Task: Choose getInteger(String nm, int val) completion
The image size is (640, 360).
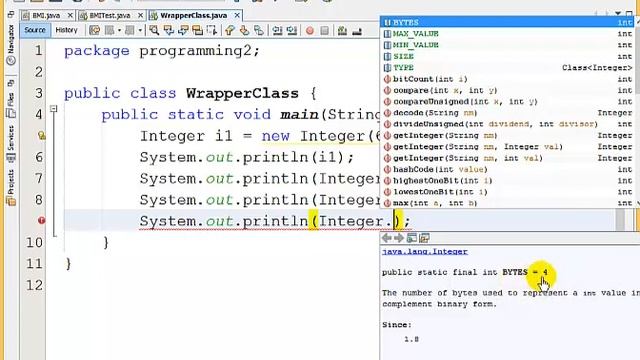Action: tap(507, 158)
